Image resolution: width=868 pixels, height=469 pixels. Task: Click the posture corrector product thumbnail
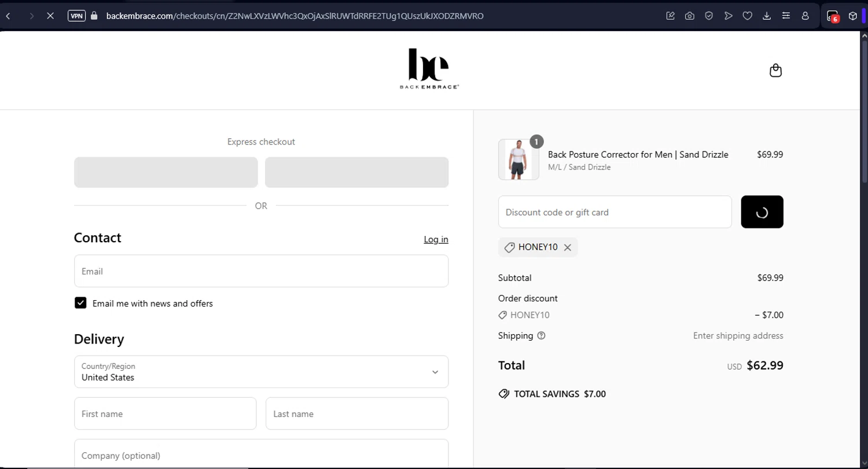[x=518, y=160]
